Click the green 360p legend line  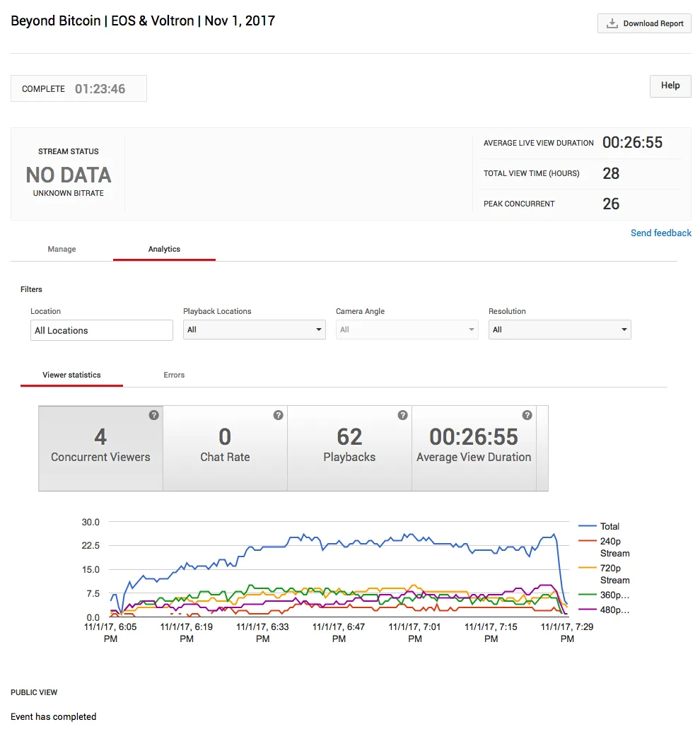tap(587, 595)
